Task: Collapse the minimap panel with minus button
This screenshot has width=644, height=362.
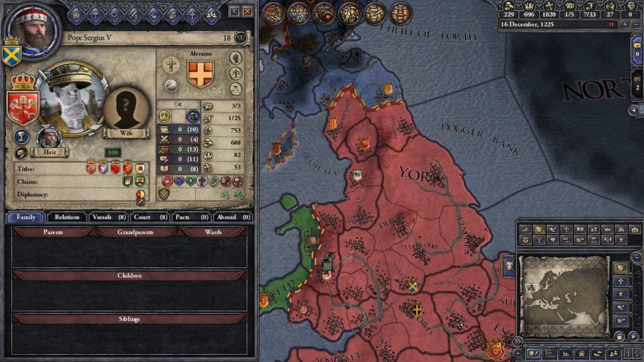Action: click(x=636, y=257)
